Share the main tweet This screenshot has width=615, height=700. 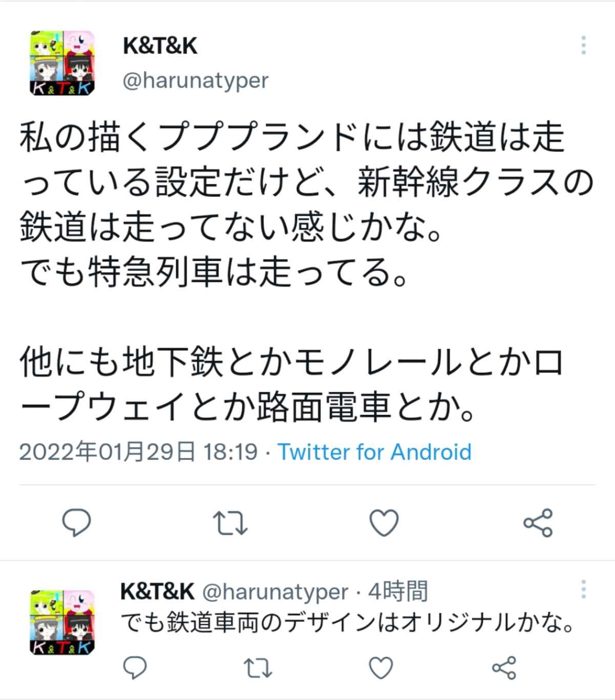click(538, 523)
